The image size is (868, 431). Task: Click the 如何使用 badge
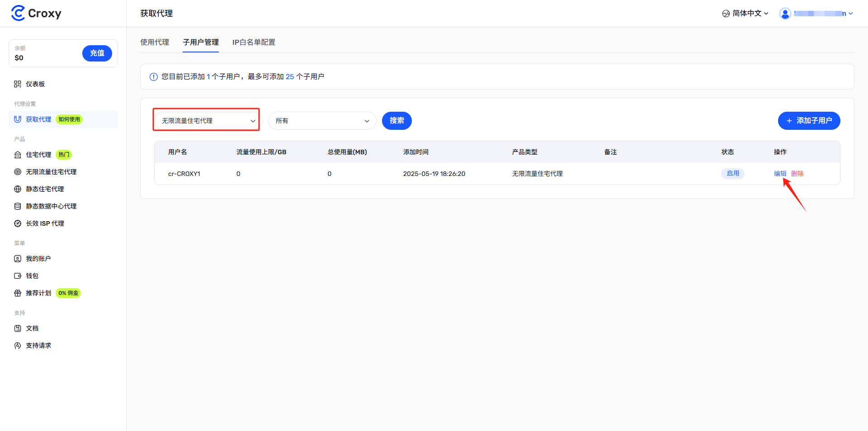click(x=69, y=119)
